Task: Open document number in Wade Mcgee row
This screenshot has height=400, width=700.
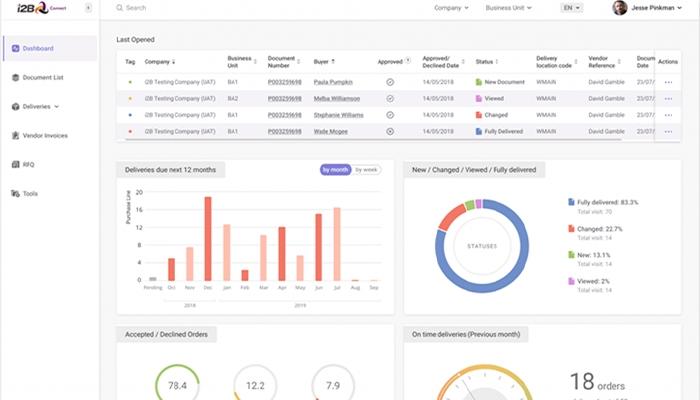Action: [284, 132]
